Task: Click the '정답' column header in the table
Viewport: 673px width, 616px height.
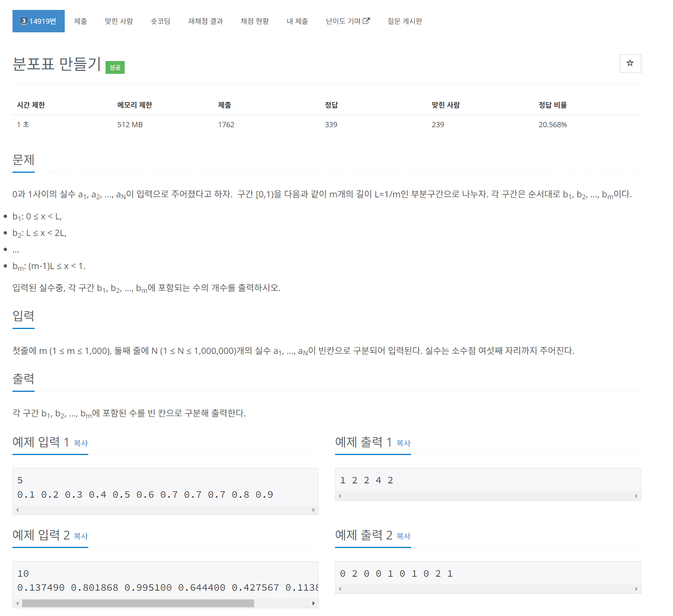Action: (x=331, y=105)
